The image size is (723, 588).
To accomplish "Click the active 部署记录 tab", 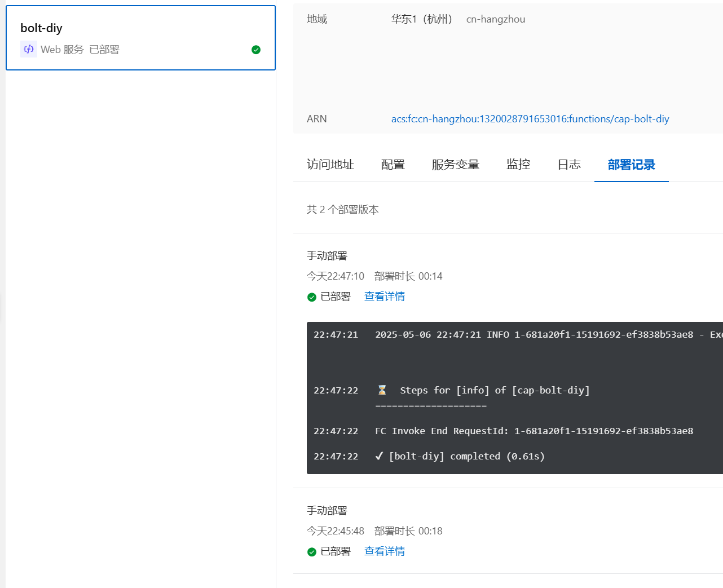I will 631,165.
